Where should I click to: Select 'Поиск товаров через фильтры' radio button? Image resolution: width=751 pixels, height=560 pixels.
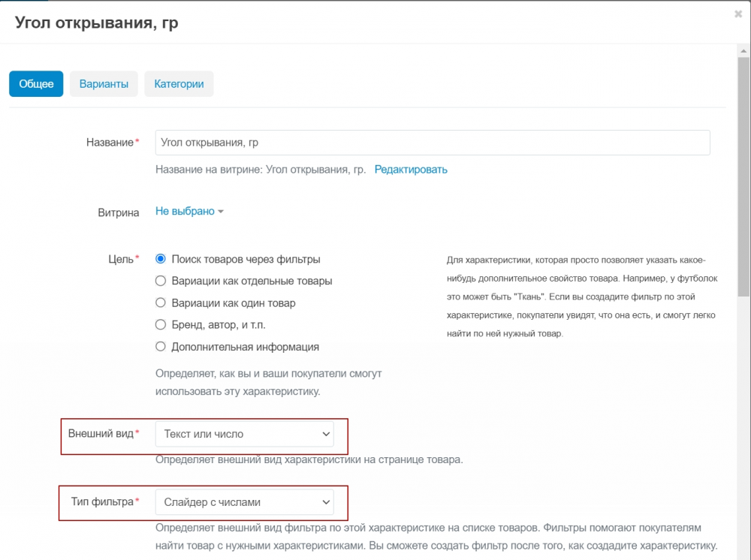tap(160, 259)
